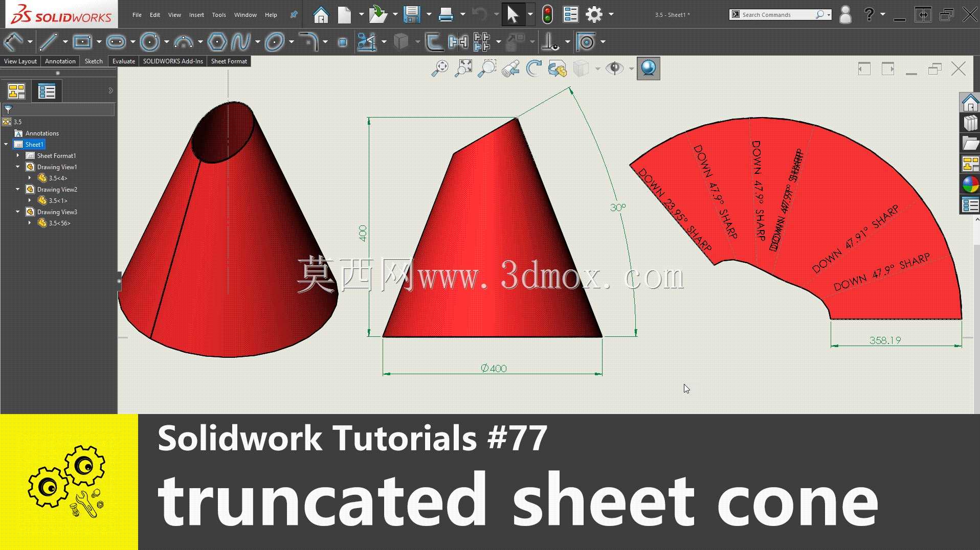Switch to the View Layout tab
The width and height of the screenshot is (980, 550).
[20, 61]
